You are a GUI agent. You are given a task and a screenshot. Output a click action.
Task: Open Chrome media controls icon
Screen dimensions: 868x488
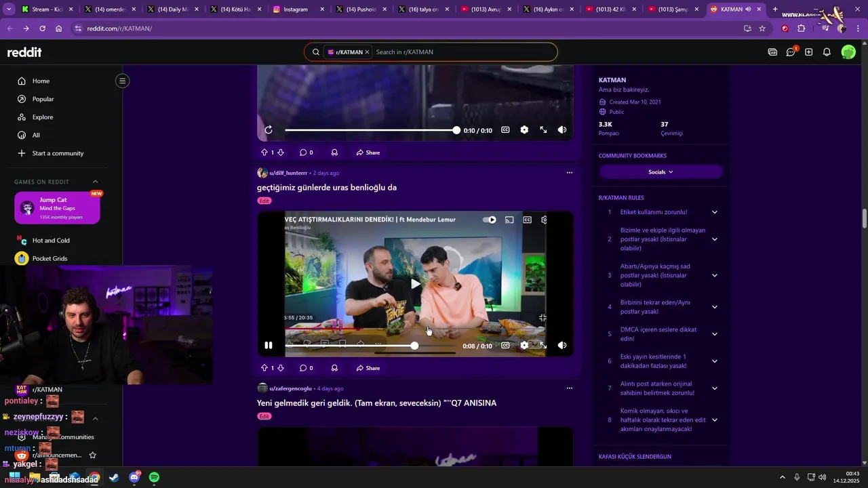[825, 28]
